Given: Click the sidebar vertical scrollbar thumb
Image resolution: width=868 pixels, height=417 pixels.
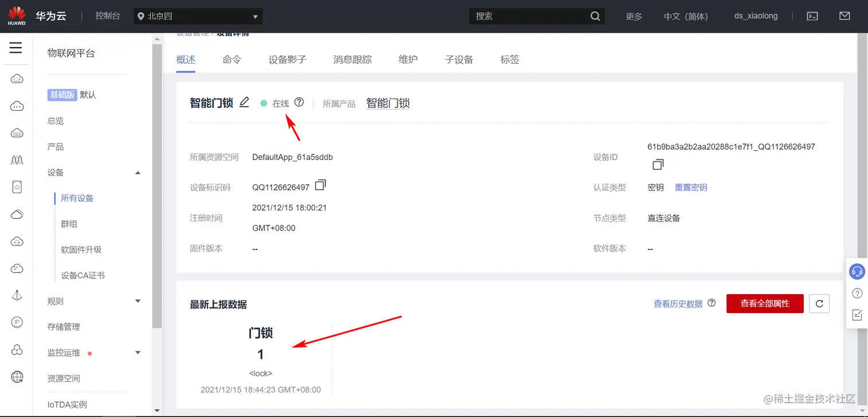Looking at the screenshot, I should [x=157, y=185].
